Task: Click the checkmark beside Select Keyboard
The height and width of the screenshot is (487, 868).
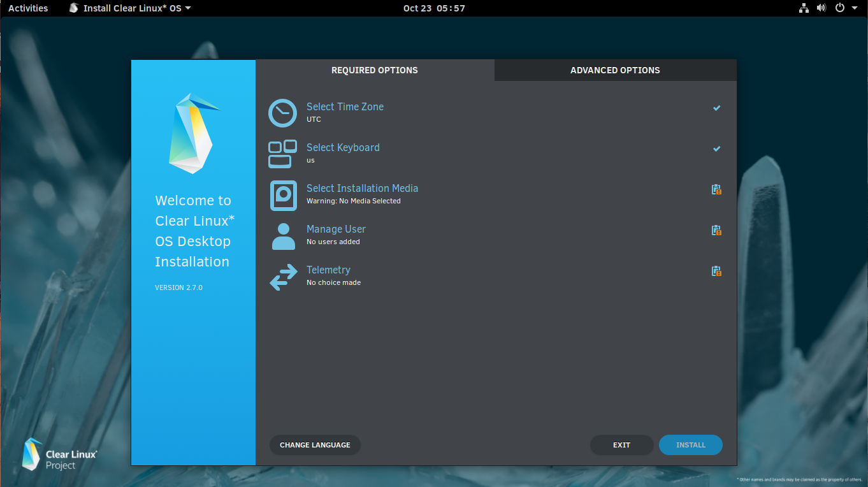Action: pos(717,149)
